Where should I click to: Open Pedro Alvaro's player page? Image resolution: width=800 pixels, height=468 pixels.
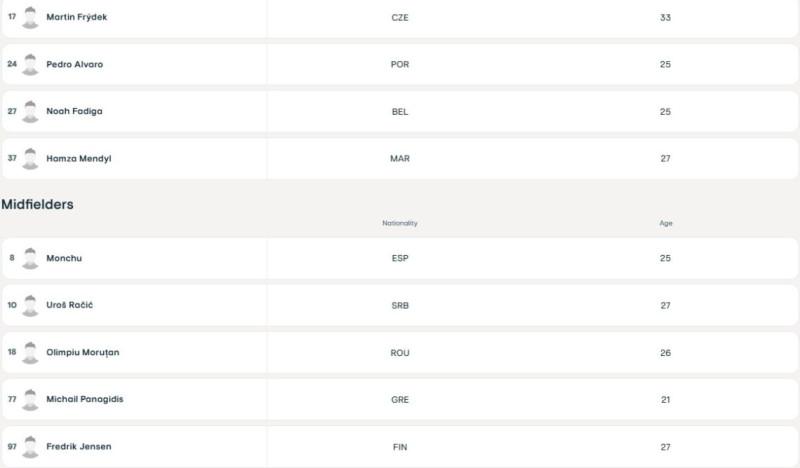click(74, 64)
